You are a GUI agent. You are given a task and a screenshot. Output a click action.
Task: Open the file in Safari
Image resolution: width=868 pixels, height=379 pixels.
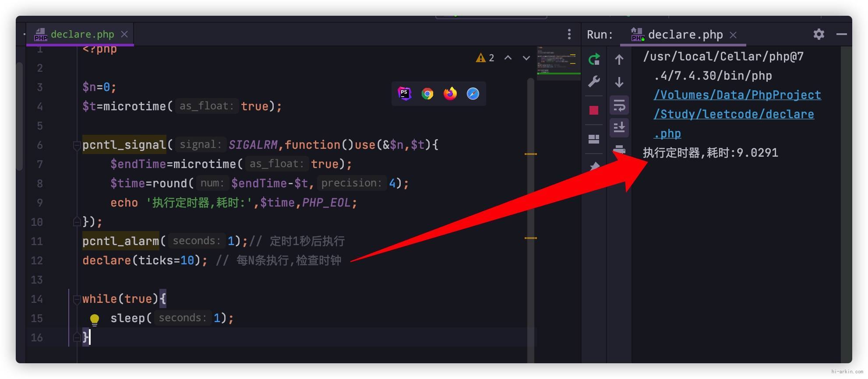tap(473, 94)
